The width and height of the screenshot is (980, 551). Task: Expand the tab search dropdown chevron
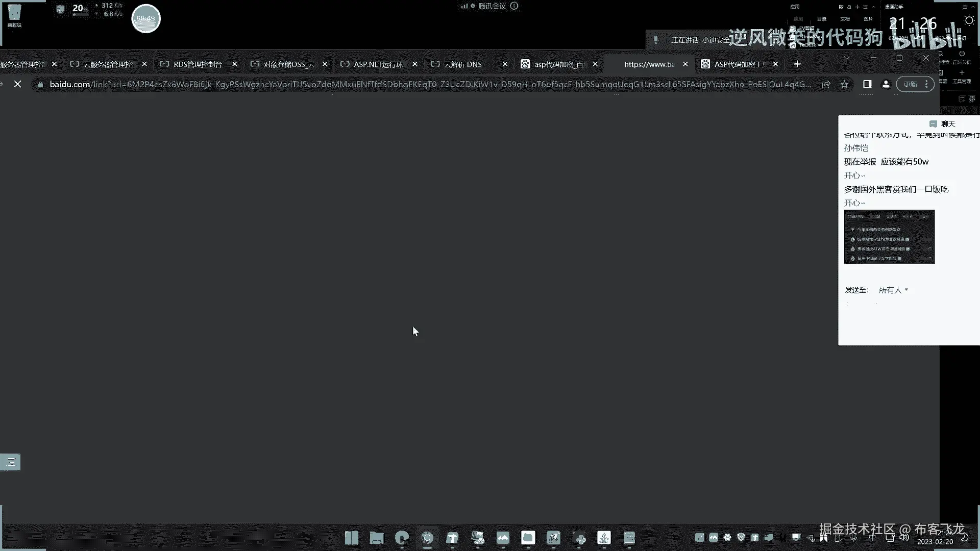pyautogui.click(x=847, y=58)
